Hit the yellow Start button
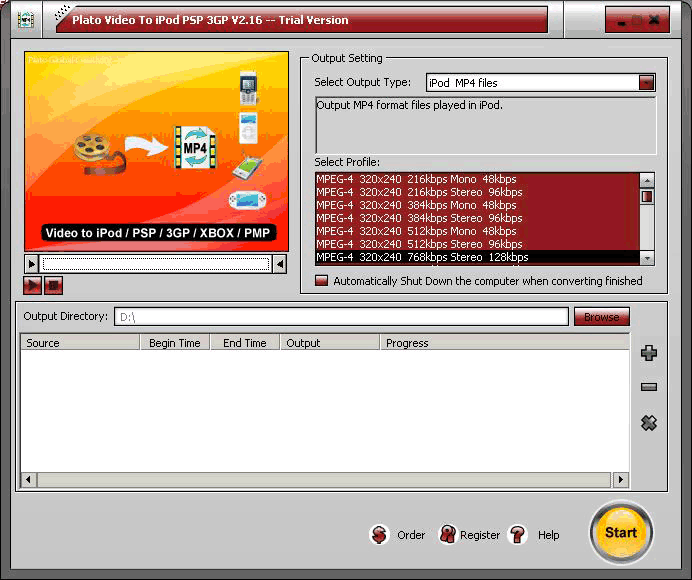Image resolution: width=692 pixels, height=580 pixels. [x=620, y=532]
